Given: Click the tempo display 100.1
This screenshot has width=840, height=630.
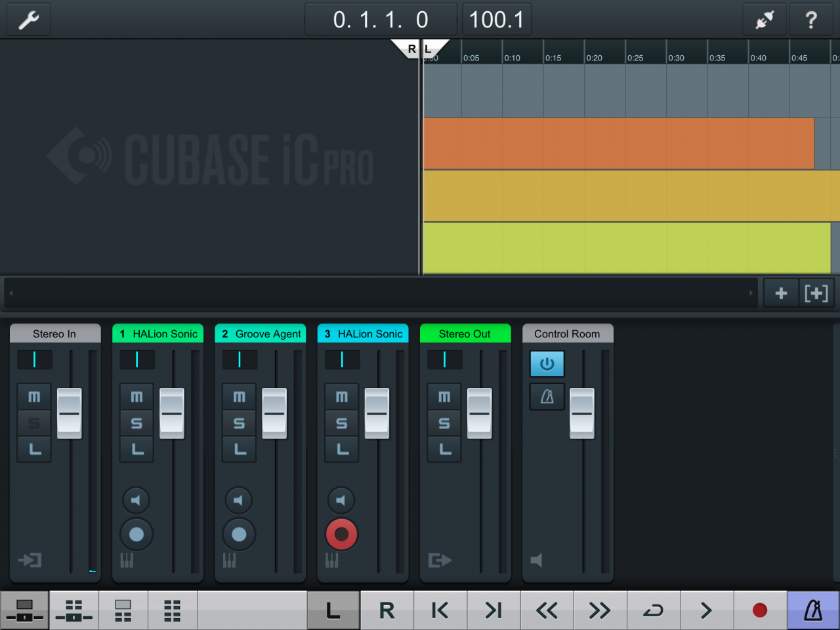Looking at the screenshot, I should click(x=497, y=20).
